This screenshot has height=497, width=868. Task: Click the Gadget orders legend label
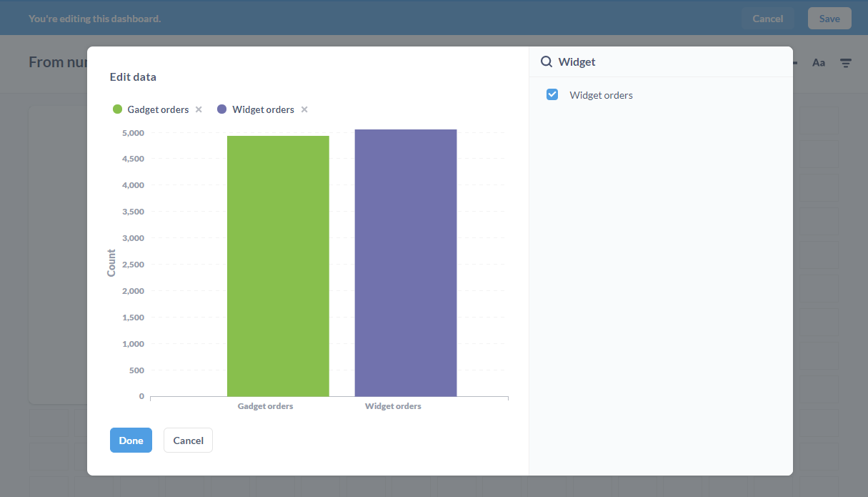tap(158, 109)
